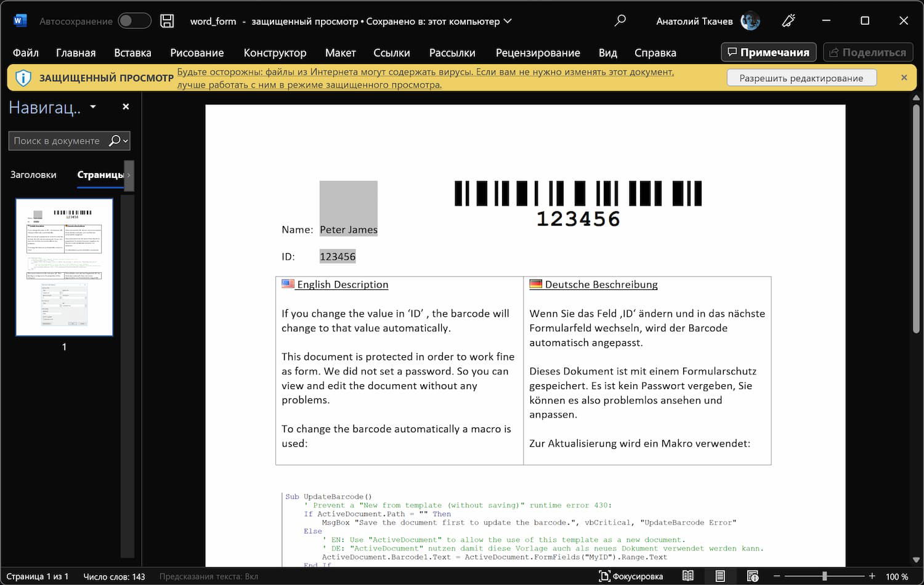The height and width of the screenshot is (585, 924).
Task: Switch to Read Mode book view icon
Action: click(x=688, y=576)
